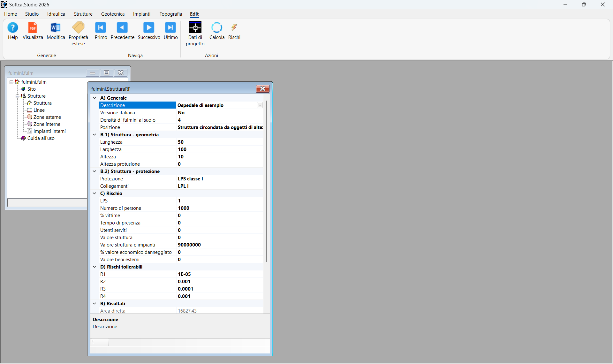Select the Altezza protusione row
This screenshot has width=613, height=364.
tap(181, 164)
